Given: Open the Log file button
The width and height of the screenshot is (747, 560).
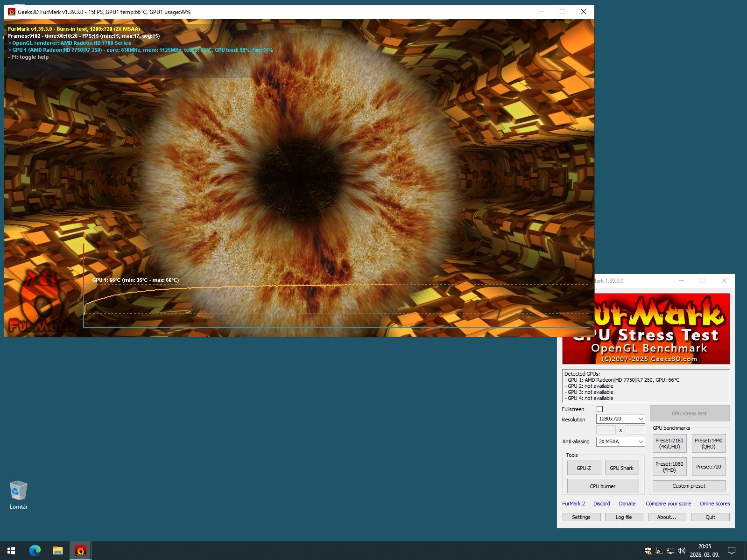Looking at the screenshot, I should pyautogui.click(x=624, y=517).
